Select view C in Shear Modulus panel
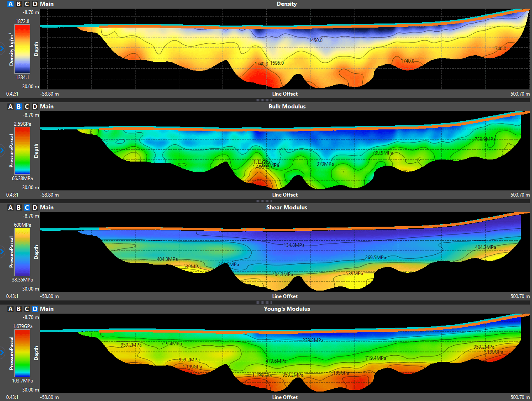The height and width of the screenshot is (401, 532). coord(27,207)
